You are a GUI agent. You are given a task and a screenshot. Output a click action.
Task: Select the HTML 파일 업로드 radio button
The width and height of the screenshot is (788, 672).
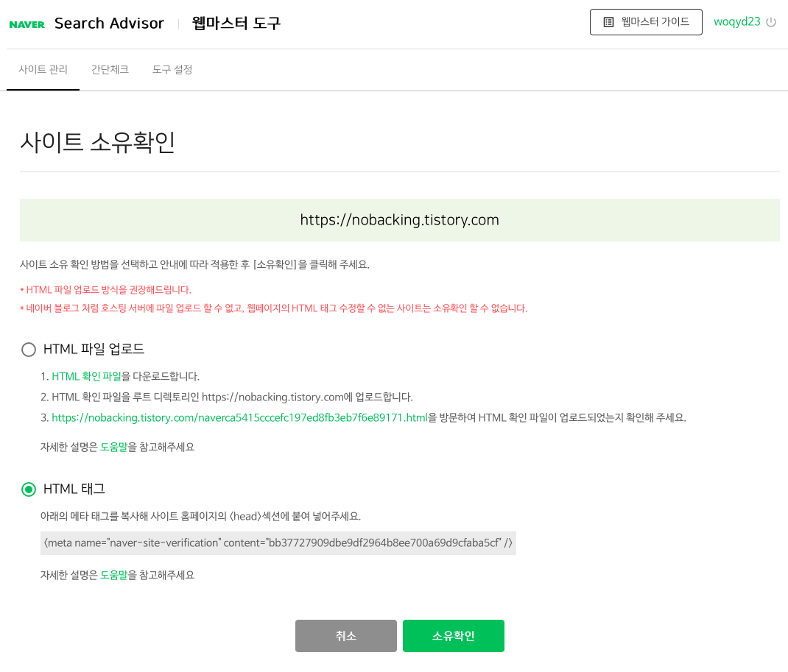pos(29,349)
